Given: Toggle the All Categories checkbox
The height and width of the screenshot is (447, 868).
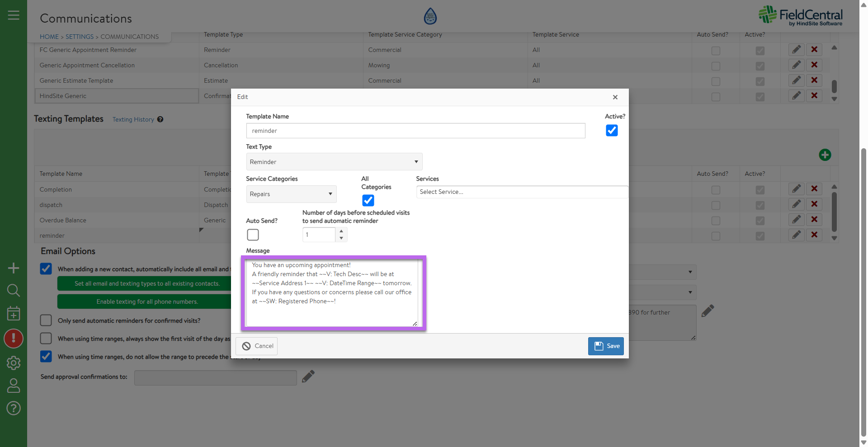Looking at the screenshot, I should pyautogui.click(x=368, y=200).
